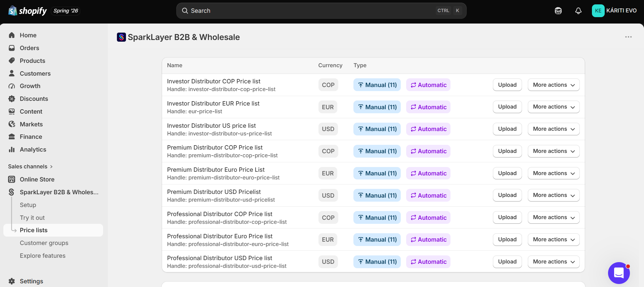Click the Finance bank icon
This screenshot has width=644, height=287.
(12, 137)
